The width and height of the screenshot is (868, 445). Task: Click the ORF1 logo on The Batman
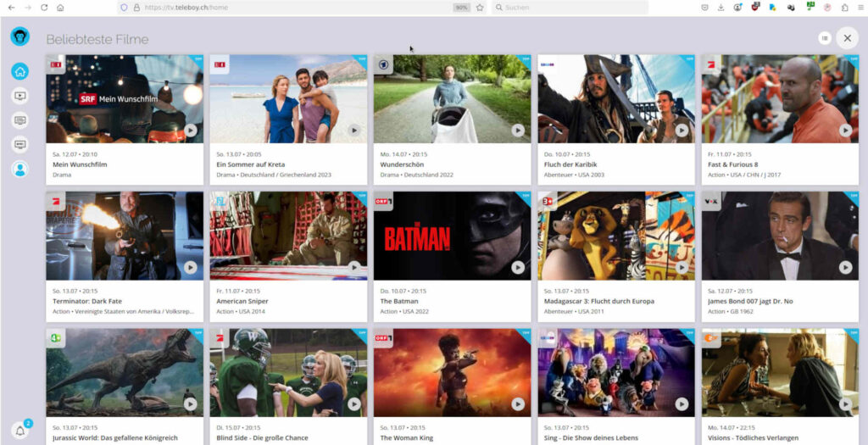(383, 201)
